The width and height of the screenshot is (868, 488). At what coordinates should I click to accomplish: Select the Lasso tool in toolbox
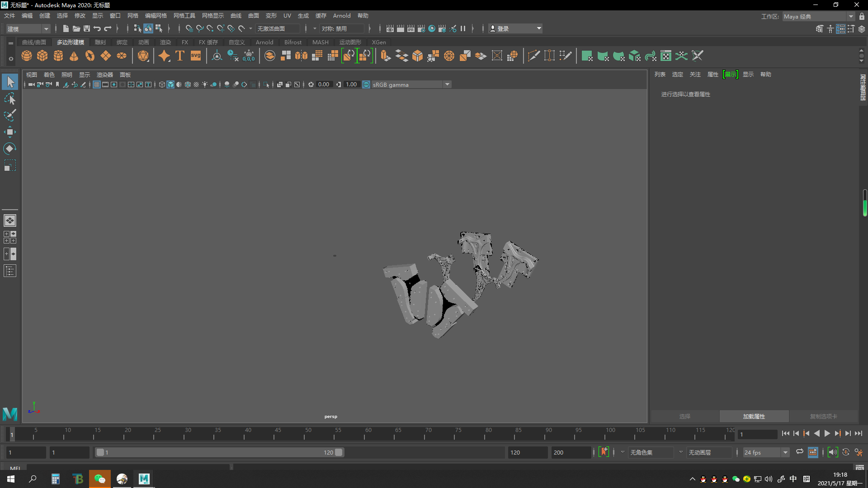point(10,99)
